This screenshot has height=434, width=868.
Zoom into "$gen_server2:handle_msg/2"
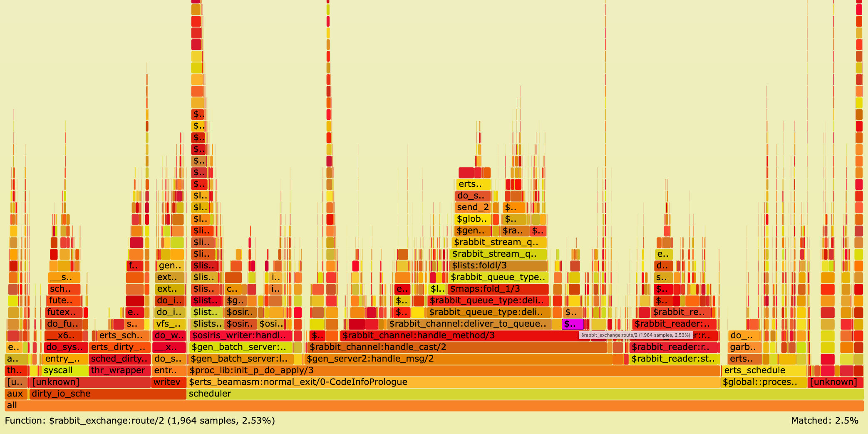[x=370, y=359]
